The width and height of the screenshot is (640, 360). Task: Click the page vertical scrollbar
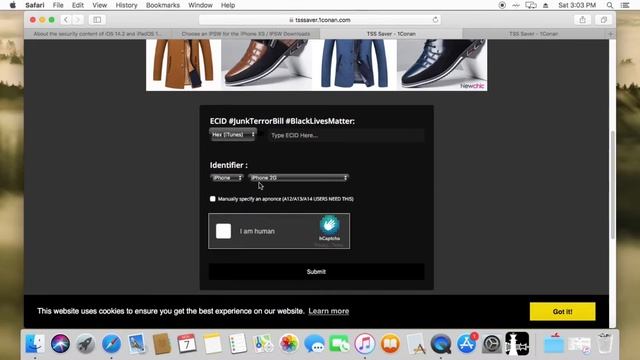tap(612, 184)
